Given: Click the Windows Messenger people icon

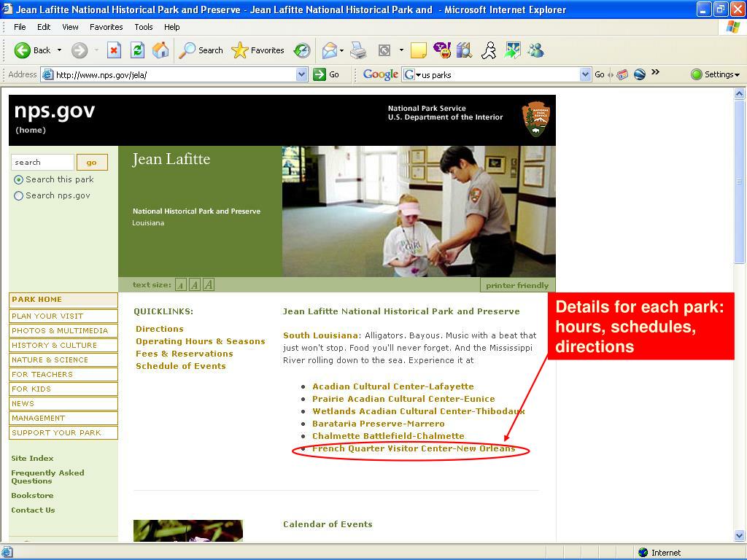Looking at the screenshot, I should click(x=535, y=50).
